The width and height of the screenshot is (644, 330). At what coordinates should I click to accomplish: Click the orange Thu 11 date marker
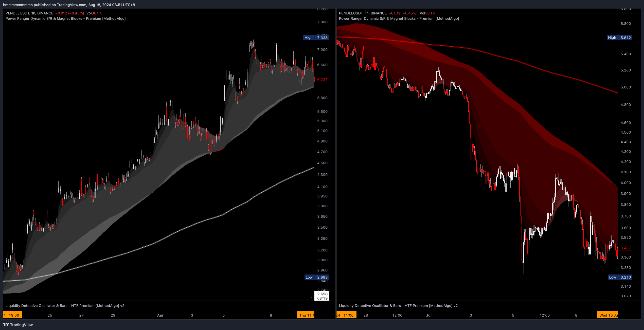[x=306, y=315]
